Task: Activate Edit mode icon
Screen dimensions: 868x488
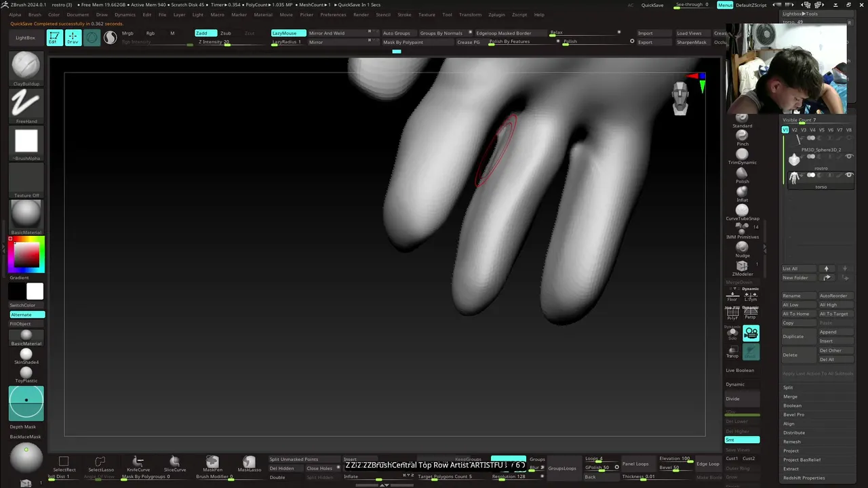Action: [x=54, y=38]
